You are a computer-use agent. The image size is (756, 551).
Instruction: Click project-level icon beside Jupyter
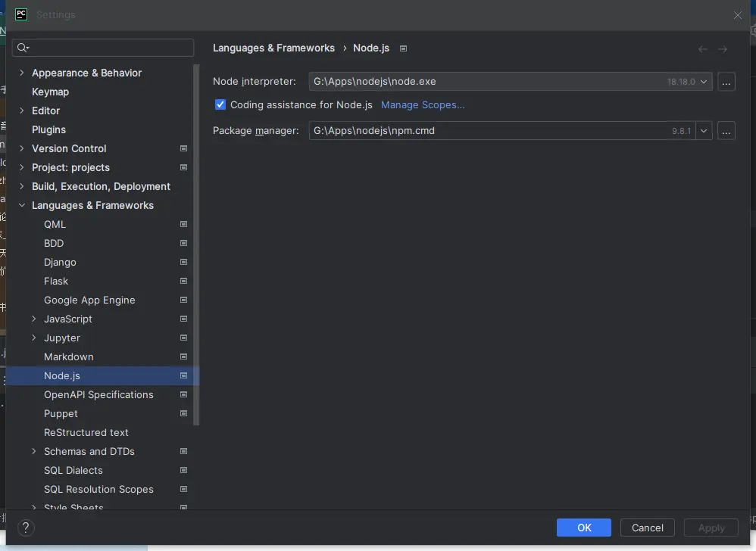tap(183, 338)
